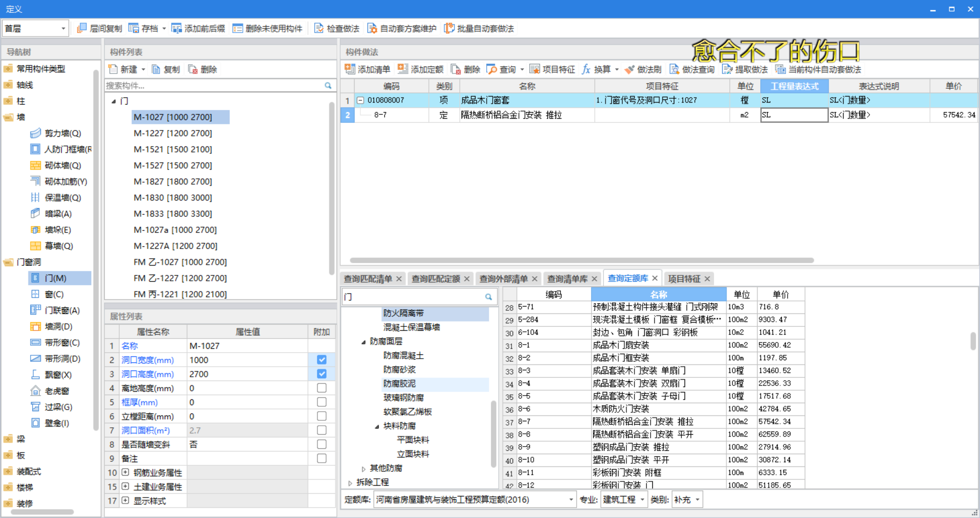Click the 搜索构件 input field
The height and width of the screenshot is (518, 980).
pyautogui.click(x=214, y=85)
